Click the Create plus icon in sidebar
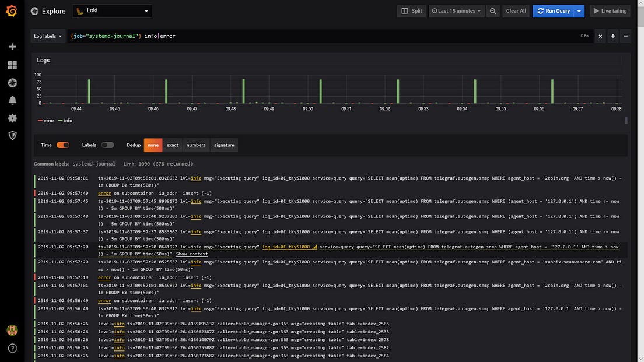 (x=12, y=47)
